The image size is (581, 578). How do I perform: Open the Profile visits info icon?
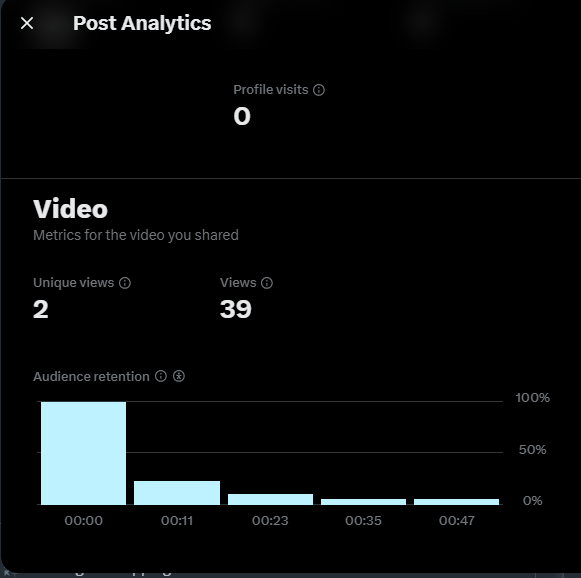319,90
